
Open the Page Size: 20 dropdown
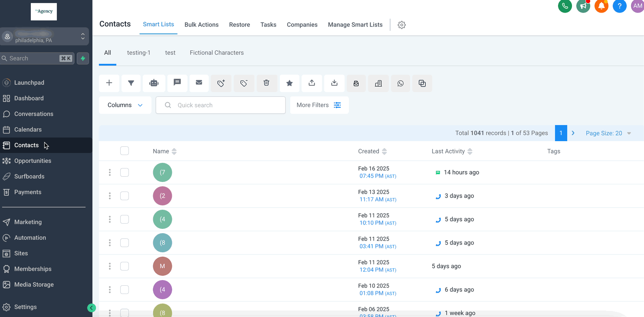(x=608, y=133)
